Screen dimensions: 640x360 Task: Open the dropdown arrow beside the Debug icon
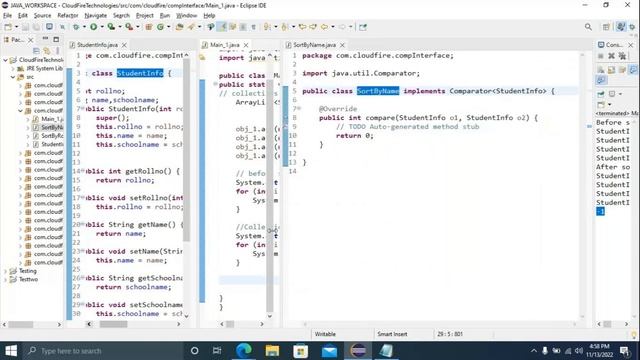tap(84, 27)
